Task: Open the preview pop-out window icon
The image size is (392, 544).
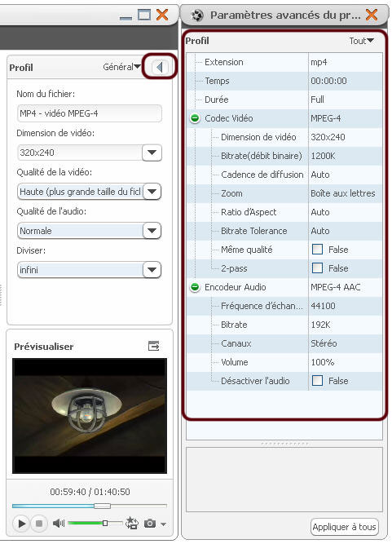Action: pyautogui.click(x=153, y=346)
